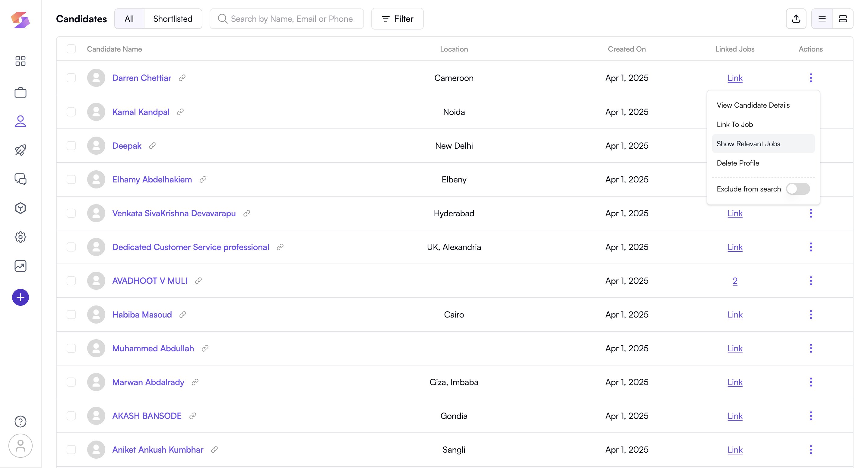Open the chat messages icon in sidebar
The width and height of the screenshot is (868, 468).
pos(20,179)
